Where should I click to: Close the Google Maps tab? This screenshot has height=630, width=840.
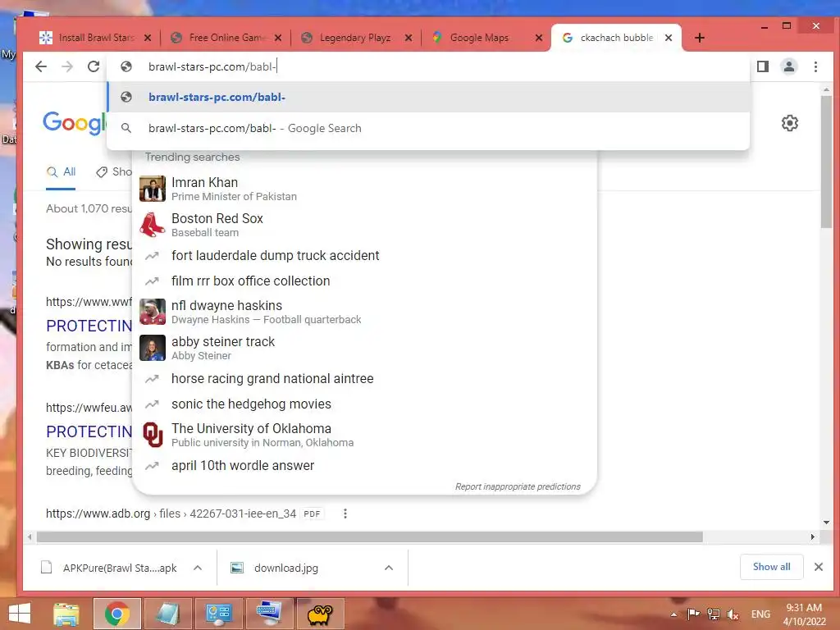tap(539, 38)
